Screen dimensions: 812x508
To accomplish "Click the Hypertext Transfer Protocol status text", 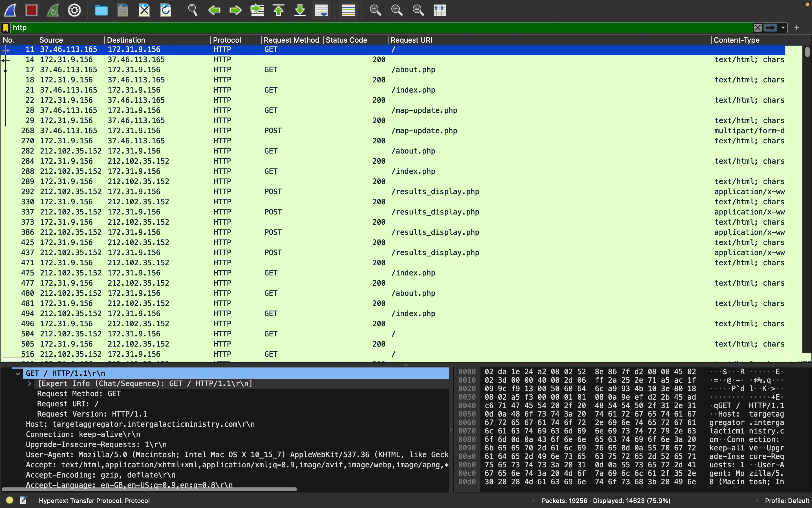I will 94,501.
